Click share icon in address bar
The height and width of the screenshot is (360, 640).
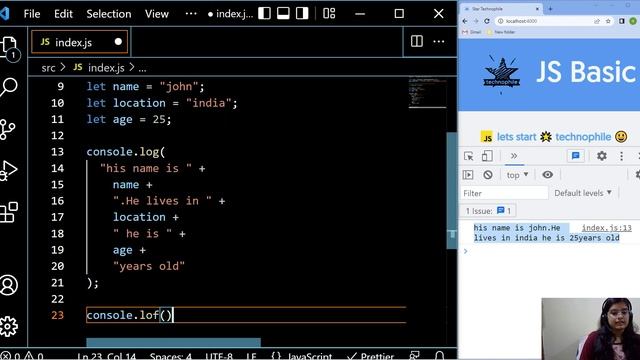[x=597, y=21]
